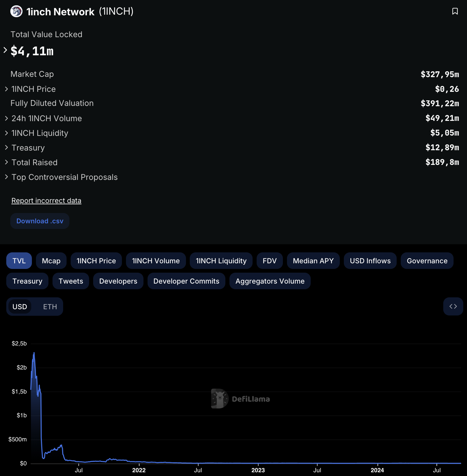
Task: Enable the Developers chart series
Action: 118,281
